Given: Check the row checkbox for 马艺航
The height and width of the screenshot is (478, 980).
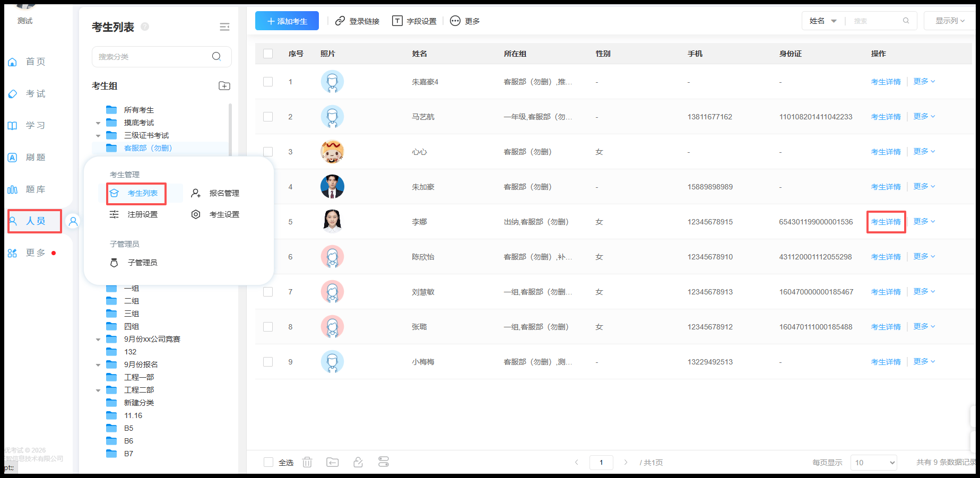Looking at the screenshot, I should 268,117.
